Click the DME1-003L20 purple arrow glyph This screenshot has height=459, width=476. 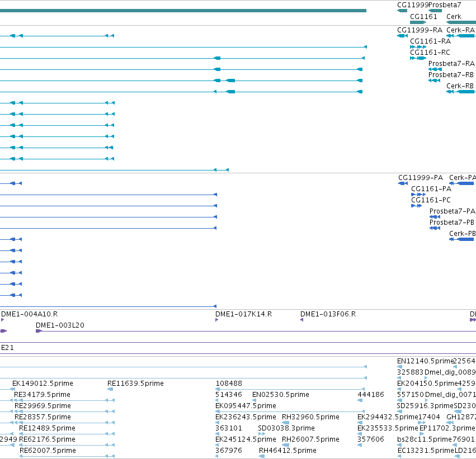pos(39,331)
